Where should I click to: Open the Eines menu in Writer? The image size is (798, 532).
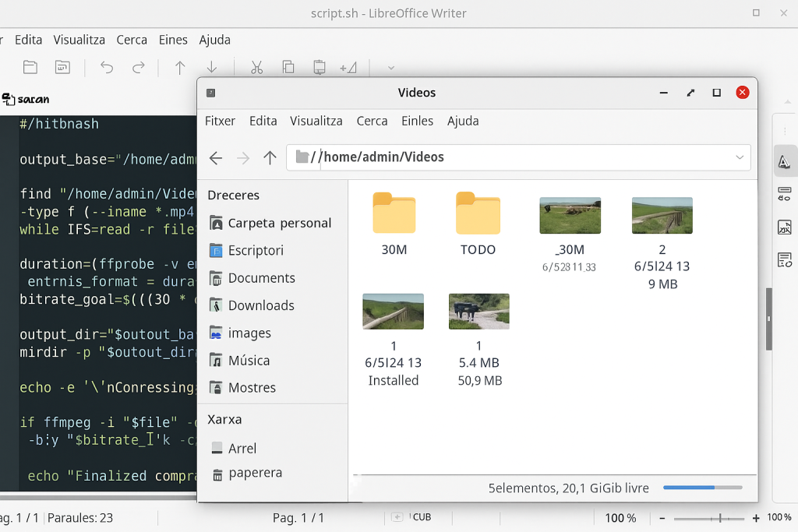(x=173, y=40)
